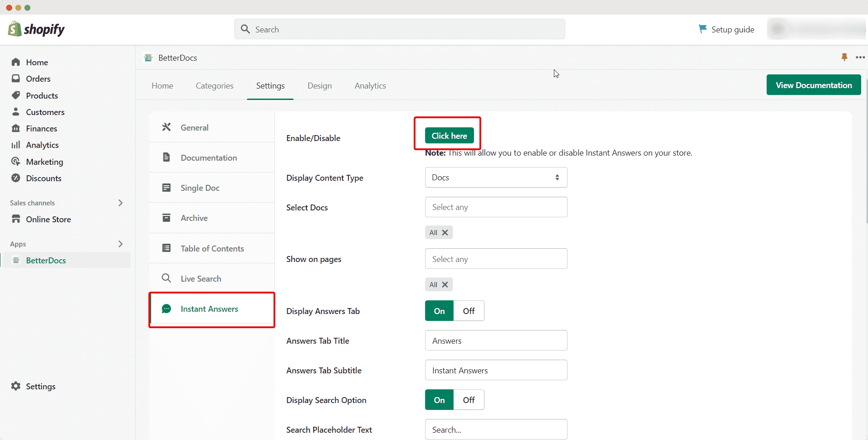This screenshot has width=868, height=440.
Task: Click the Answers Tab Title input field
Action: point(496,340)
